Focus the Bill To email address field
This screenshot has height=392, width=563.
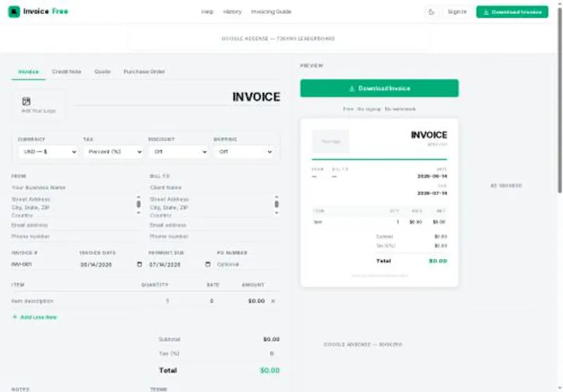[215, 225]
